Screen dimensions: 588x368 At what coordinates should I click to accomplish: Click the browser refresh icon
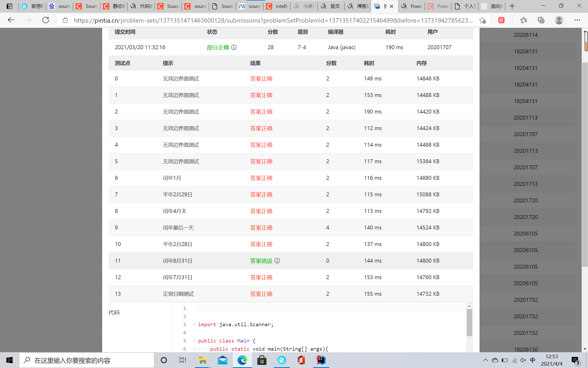46,20
